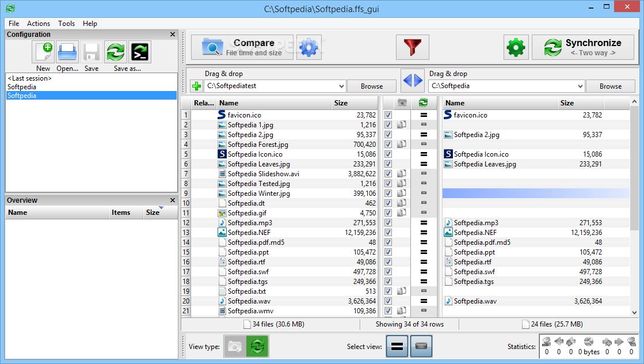Screen dimensions: 644x364
Task: Open the left folder path dropdown
Action: tap(341, 86)
